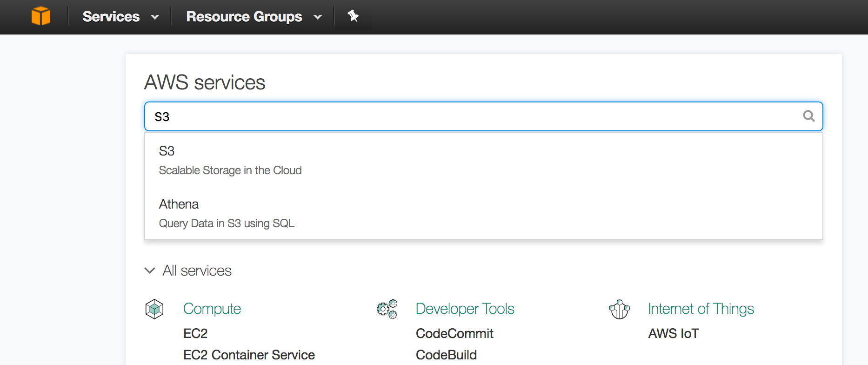Open the EC2 service
Image resolution: width=868 pixels, height=365 pixels.
(x=195, y=333)
